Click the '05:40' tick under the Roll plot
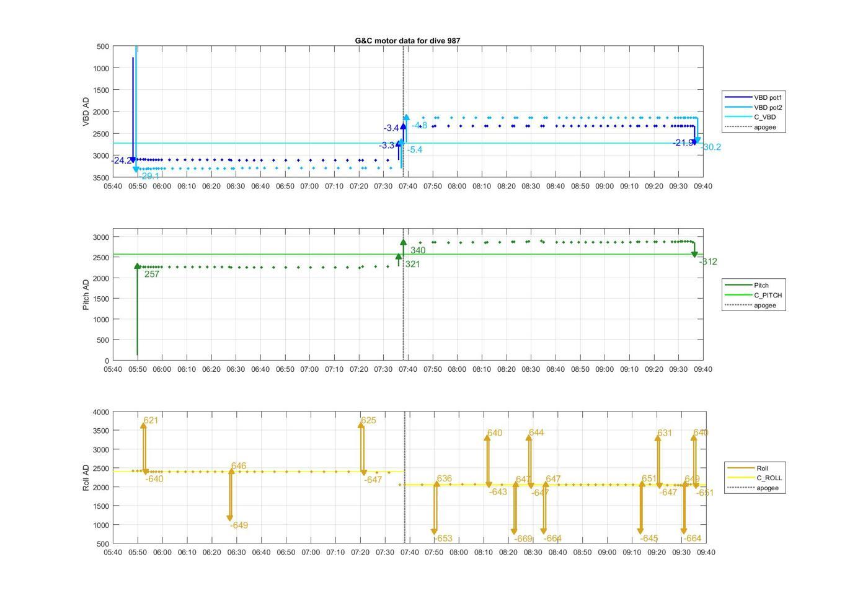The image size is (868, 611). coord(113,552)
